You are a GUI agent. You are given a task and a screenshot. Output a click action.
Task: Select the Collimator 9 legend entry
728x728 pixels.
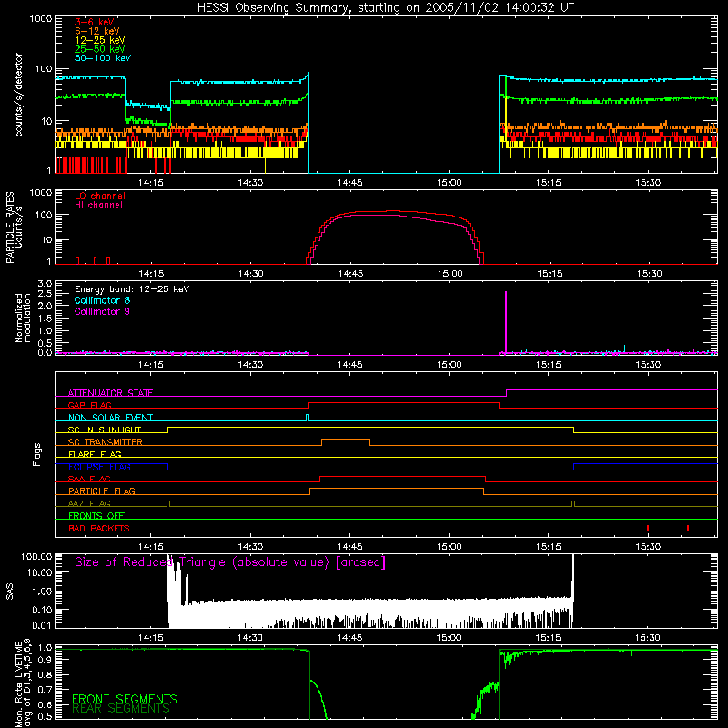coord(102,311)
